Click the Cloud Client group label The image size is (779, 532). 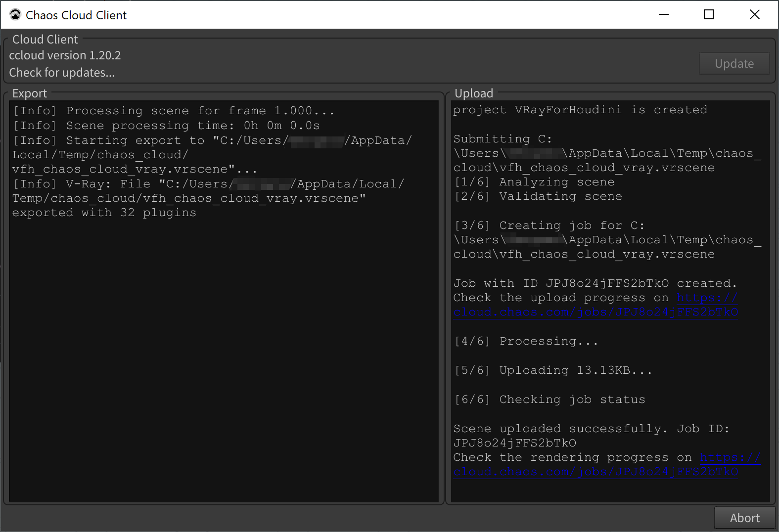coord(45,40)
